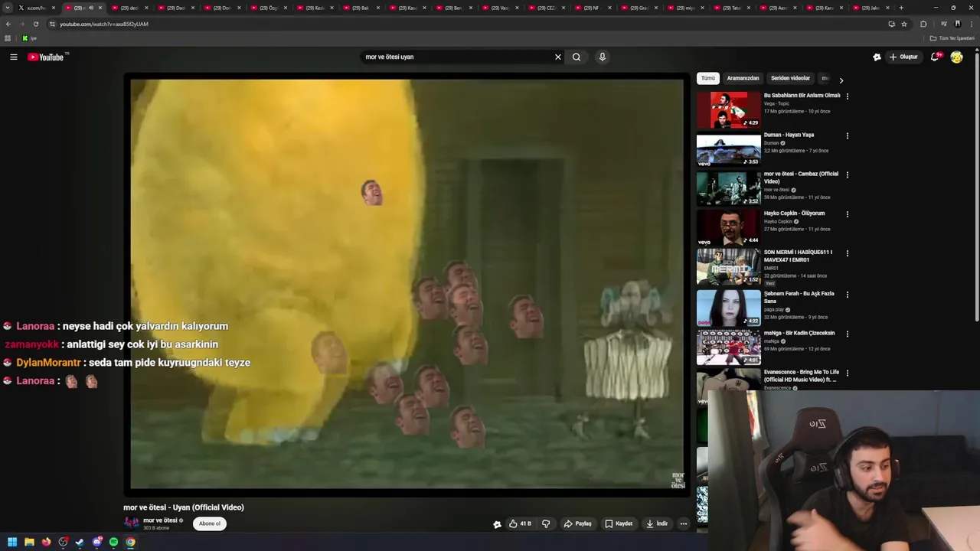The image size is (980, 551).
Task: Subscribe with the Abone ol button
Action: (210, 523)
